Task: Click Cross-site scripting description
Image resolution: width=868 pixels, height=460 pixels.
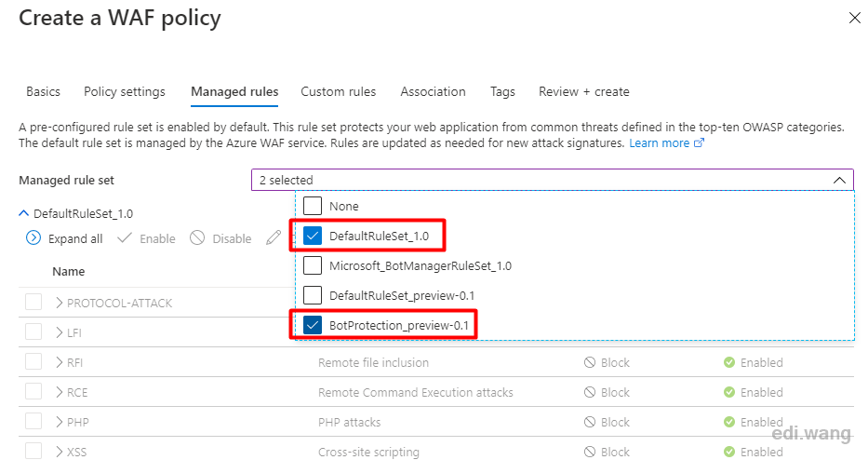Action: point(368,453)
